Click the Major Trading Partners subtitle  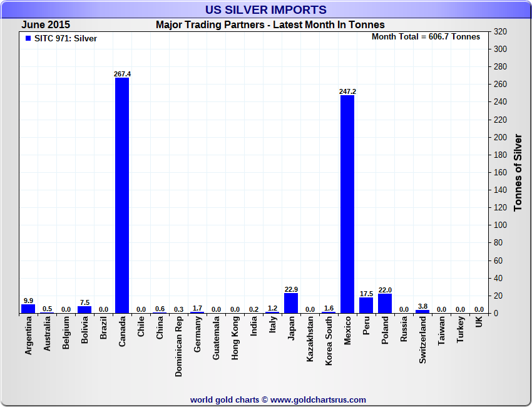tap(270, 25)
